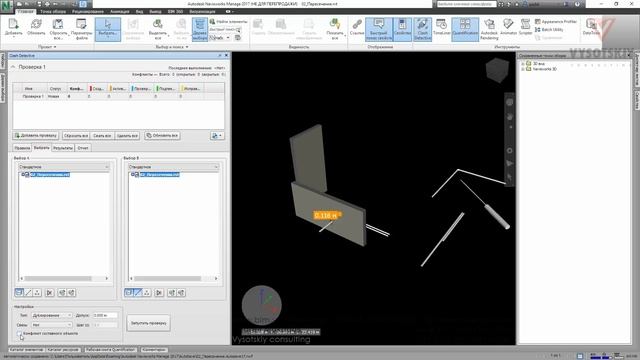
Task: Click the Добавить (Append) ribbon icon
Action: point(13,29)
